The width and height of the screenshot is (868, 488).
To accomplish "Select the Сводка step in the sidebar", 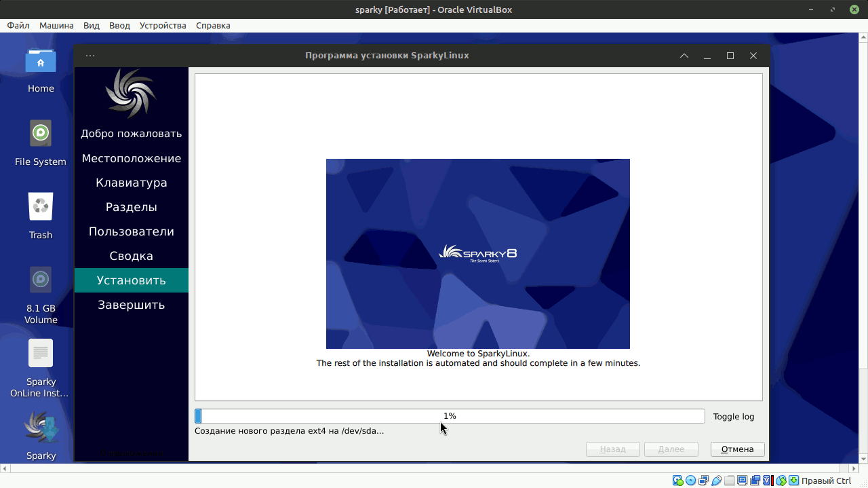I will (x=132, y=256).
